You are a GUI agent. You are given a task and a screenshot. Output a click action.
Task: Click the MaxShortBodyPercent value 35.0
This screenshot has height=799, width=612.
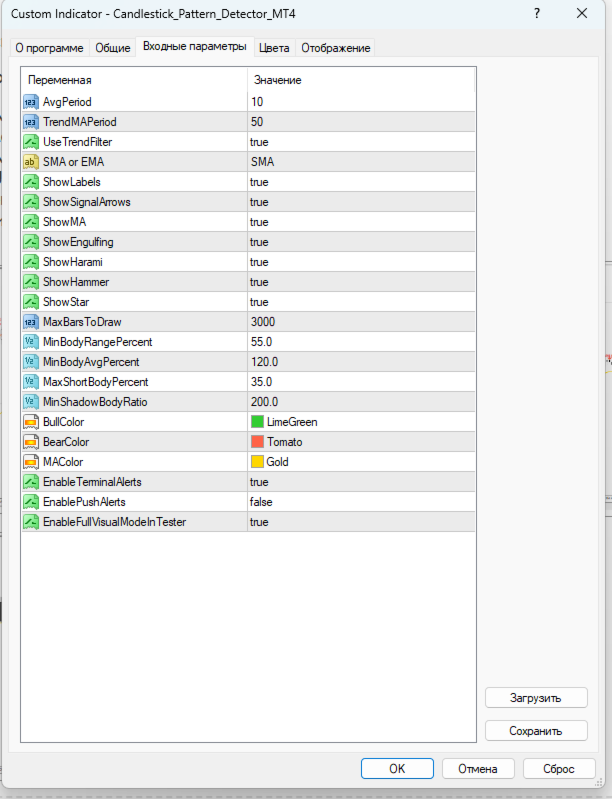pos(261,382)
